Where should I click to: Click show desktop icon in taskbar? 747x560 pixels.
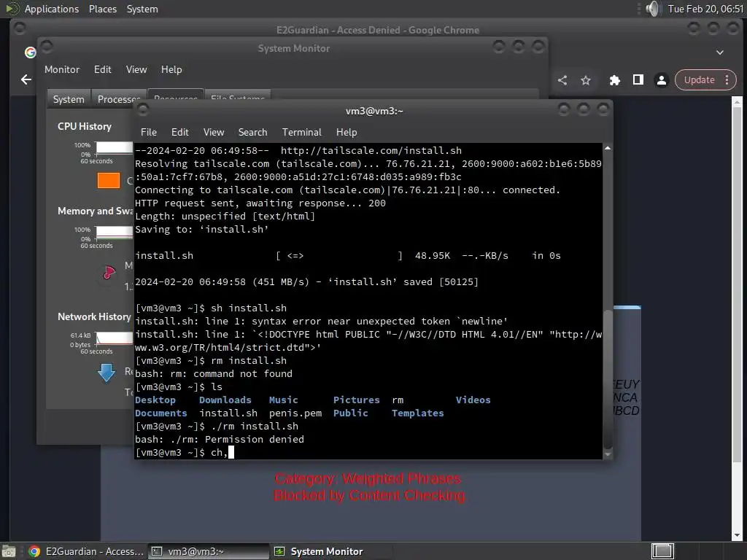coord(9,551)
